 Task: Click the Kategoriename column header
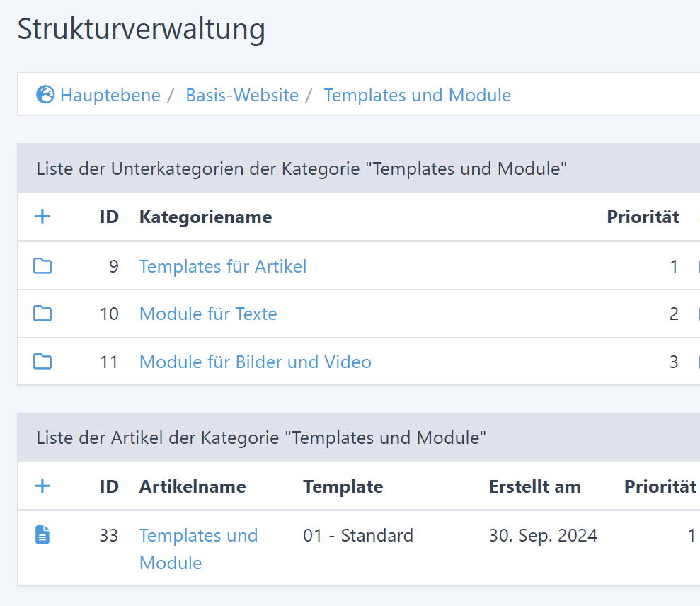point(205,217)
